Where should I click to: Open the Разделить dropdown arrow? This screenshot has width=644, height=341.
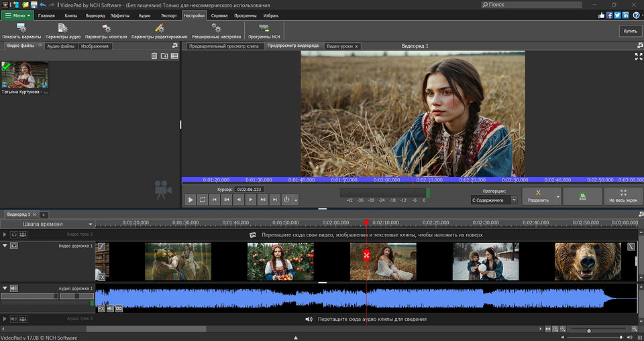pyautogui.click(x=557, y=196)
